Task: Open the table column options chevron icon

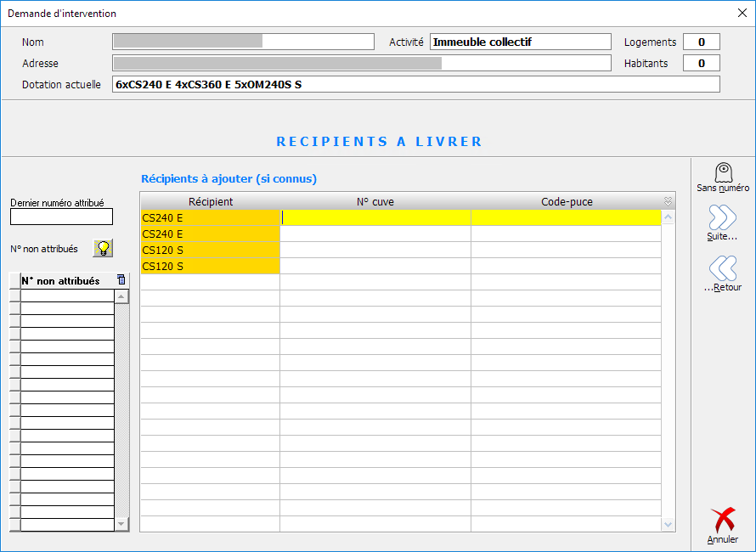Action: tap(668, 202)
